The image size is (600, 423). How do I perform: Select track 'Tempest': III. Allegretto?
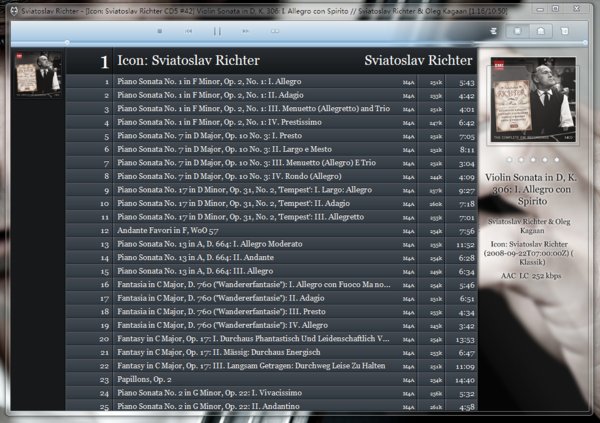pyautogui.click(x=271, y=217)
